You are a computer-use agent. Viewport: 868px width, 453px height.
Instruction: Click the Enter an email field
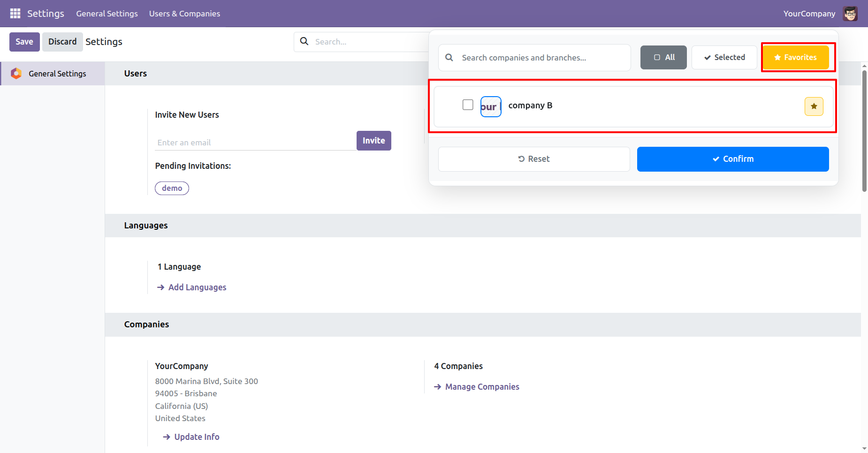255,143
